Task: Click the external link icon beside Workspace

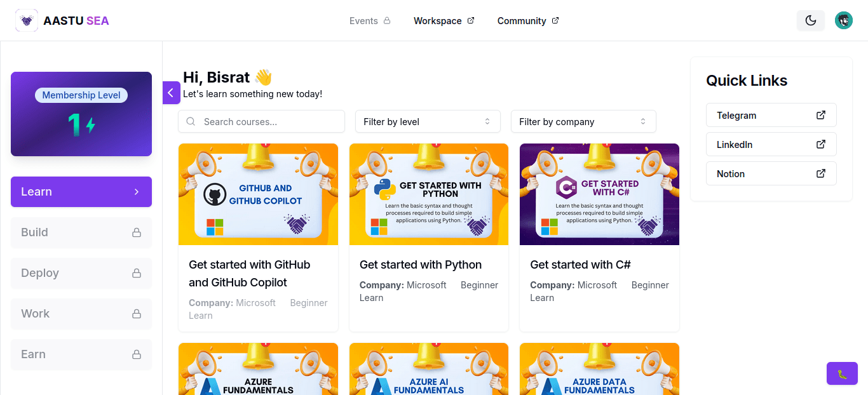Action: click(471, 20)
